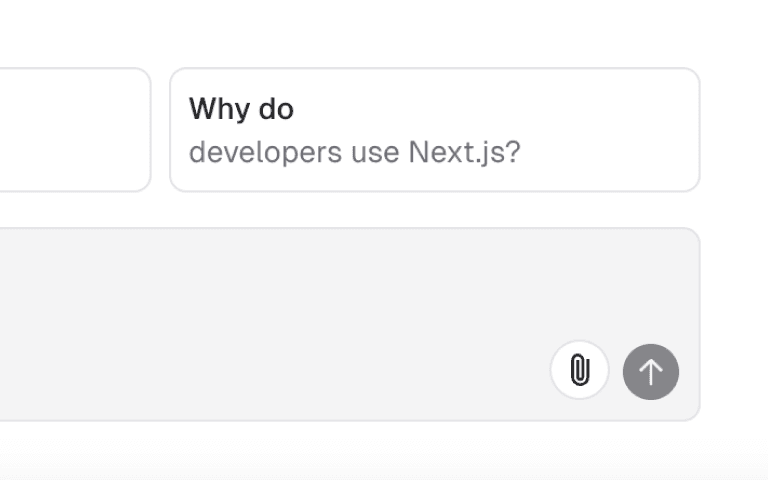Click the blank right side of the Next.js card
Image resolution: width=768 pixels, height=480 pixels.
pos(620,130)
